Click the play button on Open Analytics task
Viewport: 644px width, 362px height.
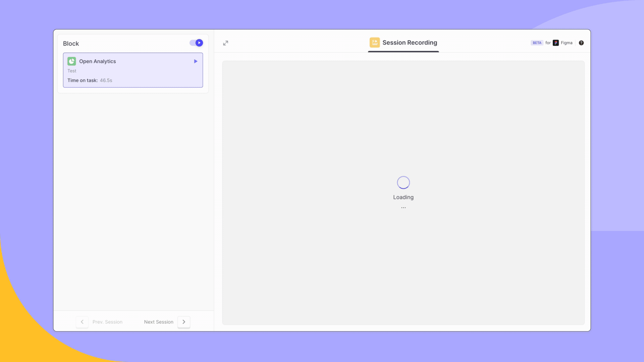pyautogui.click(x=195, y=61)
